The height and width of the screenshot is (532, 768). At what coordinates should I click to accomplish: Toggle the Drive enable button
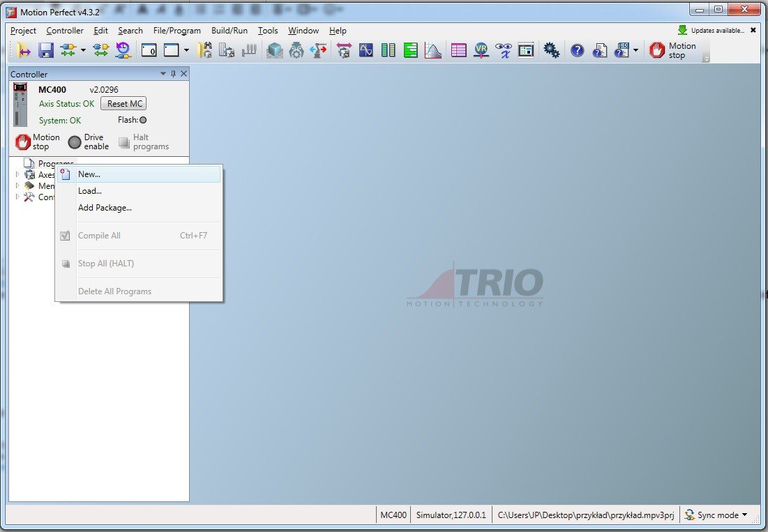coord(88,142)
